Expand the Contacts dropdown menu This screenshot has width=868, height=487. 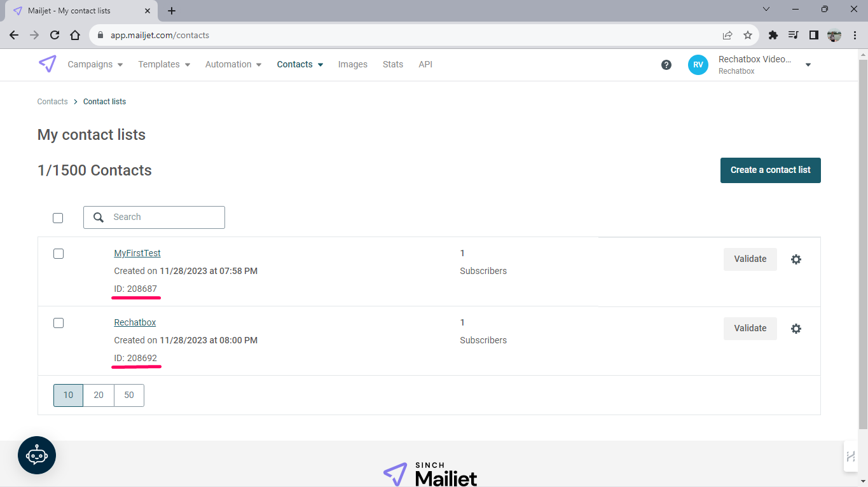click(x=300, y=64)
